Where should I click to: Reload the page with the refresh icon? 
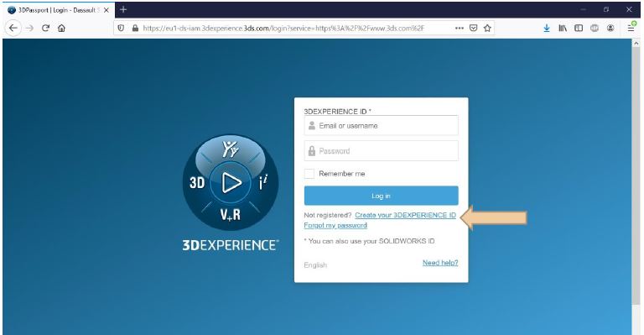pyautogui.click(x=45, y=28)
